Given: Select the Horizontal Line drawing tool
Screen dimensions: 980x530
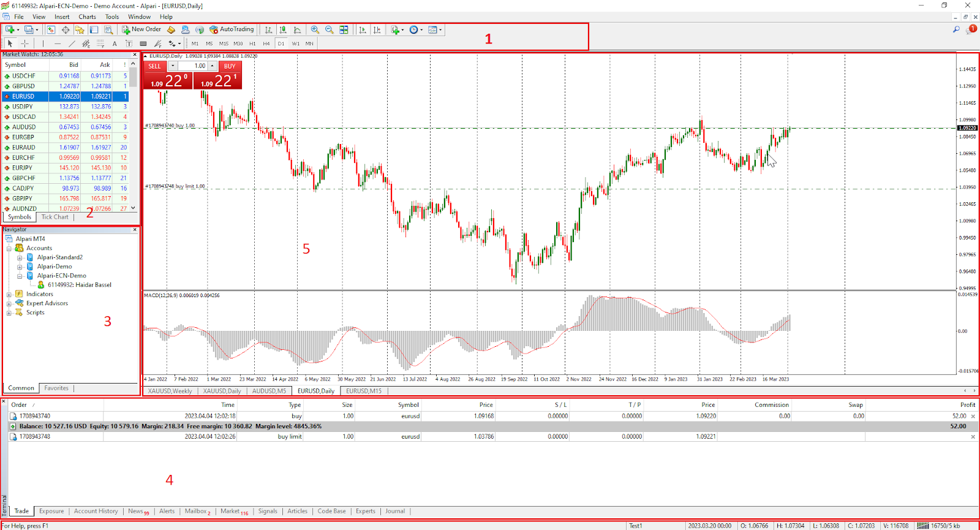Looking at the screenshot, I should (58, 44).
